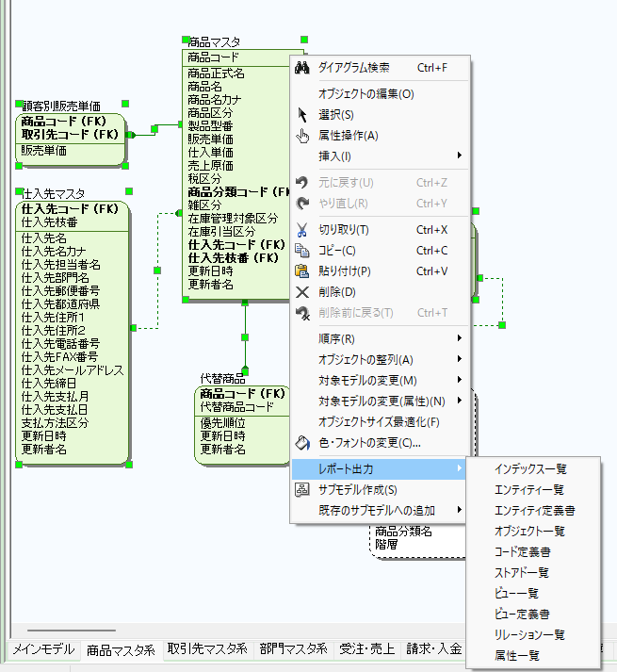Switch to 商品マスタ系 tab
Viewport: 617px width, 672px height.
pyautogui.click(x=121, y=650)
